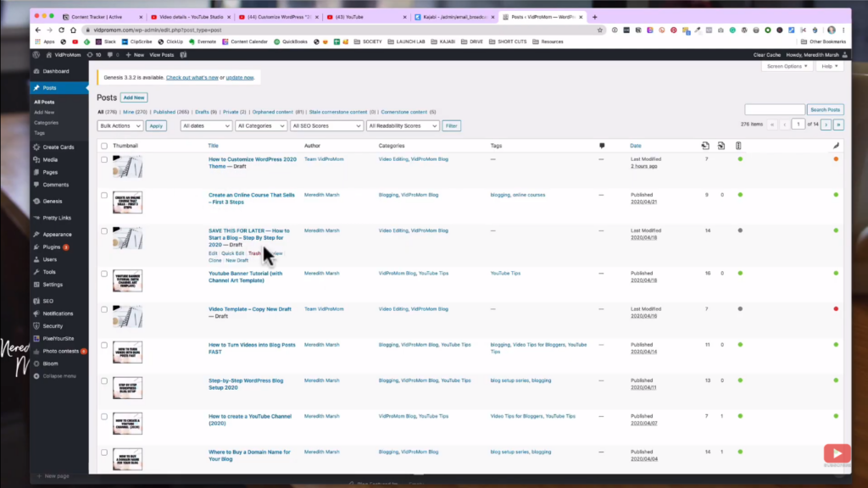Sort by comments column icon

coord(602,146)
